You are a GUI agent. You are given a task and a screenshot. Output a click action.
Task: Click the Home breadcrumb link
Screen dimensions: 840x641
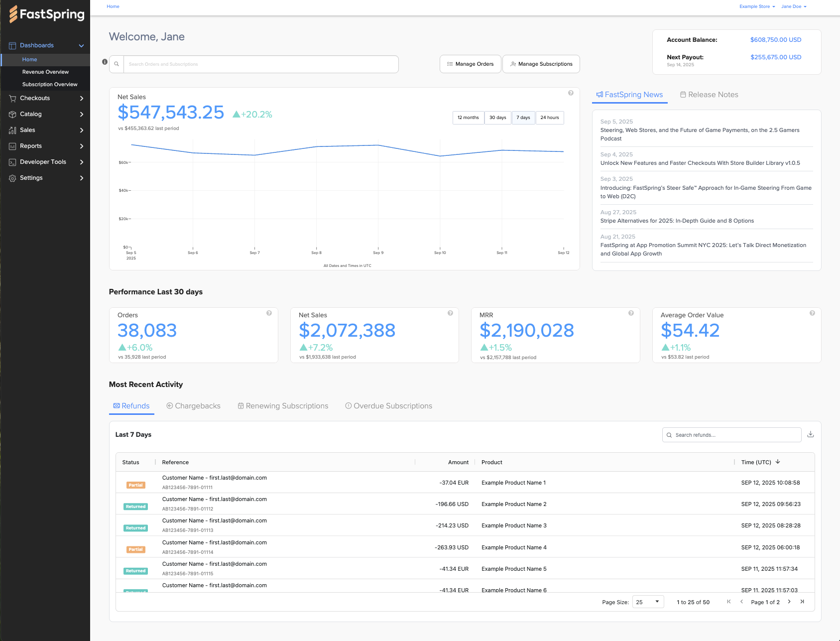click(113, 6)
